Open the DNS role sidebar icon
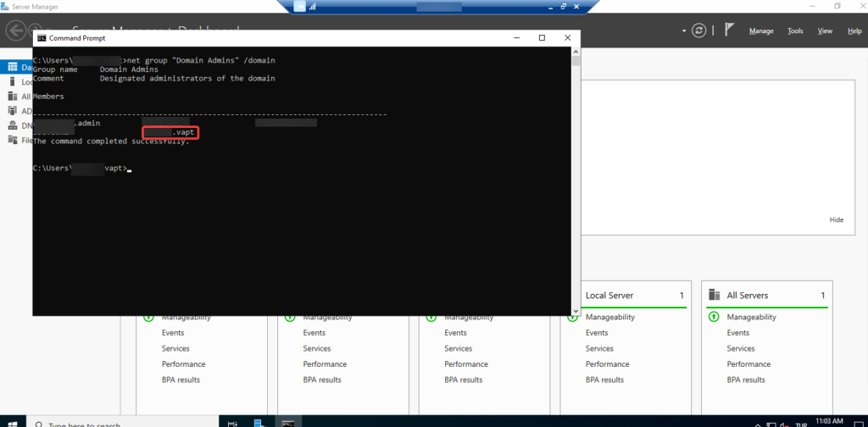868x427 pixels. click(13, 125)
